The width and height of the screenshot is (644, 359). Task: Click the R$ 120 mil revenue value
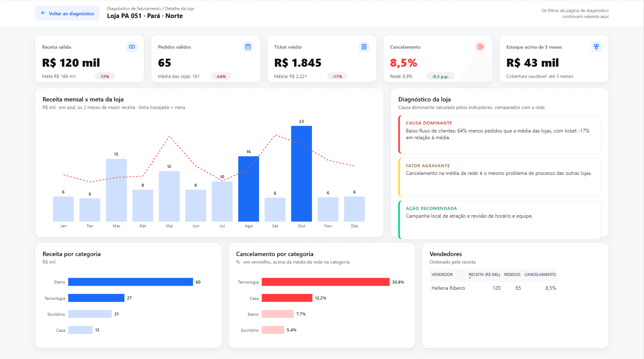pyautogui.click(x=71, y=63)
